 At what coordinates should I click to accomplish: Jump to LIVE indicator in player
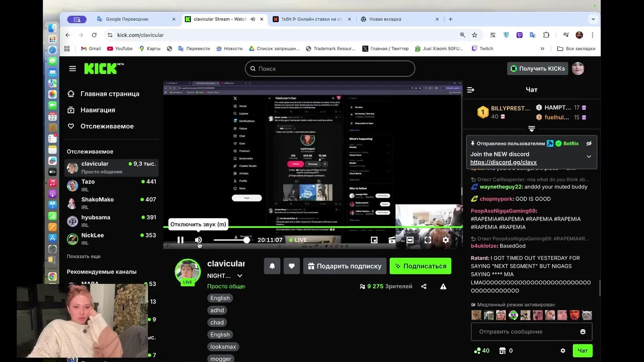pos(298,240)
